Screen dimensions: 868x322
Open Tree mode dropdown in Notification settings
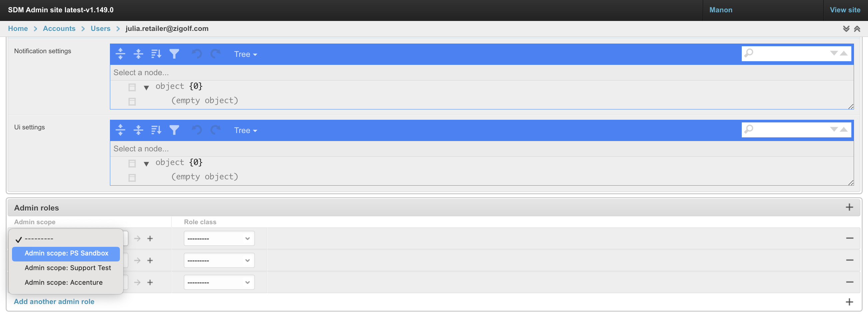(x=245, y=54)
